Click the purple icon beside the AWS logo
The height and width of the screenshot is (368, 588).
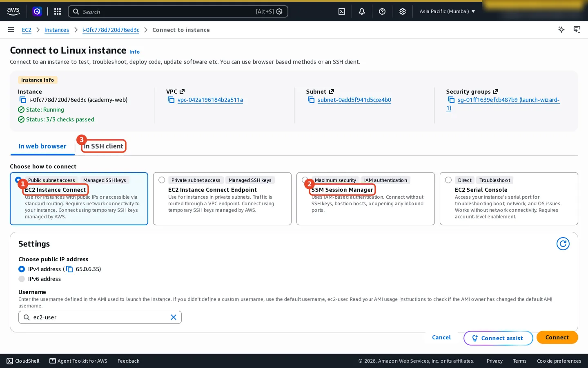pyautogui.click(x=37, y=11)
